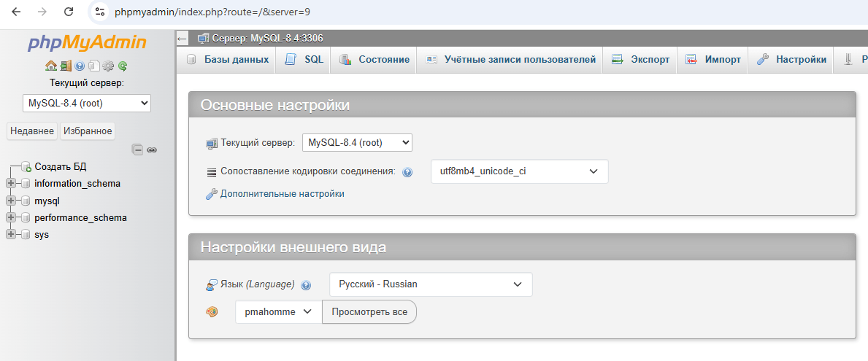The width and height of the screenshot is (868, 361).
Task: Expand the mysql tree node
Action: [x=10, y=201]
